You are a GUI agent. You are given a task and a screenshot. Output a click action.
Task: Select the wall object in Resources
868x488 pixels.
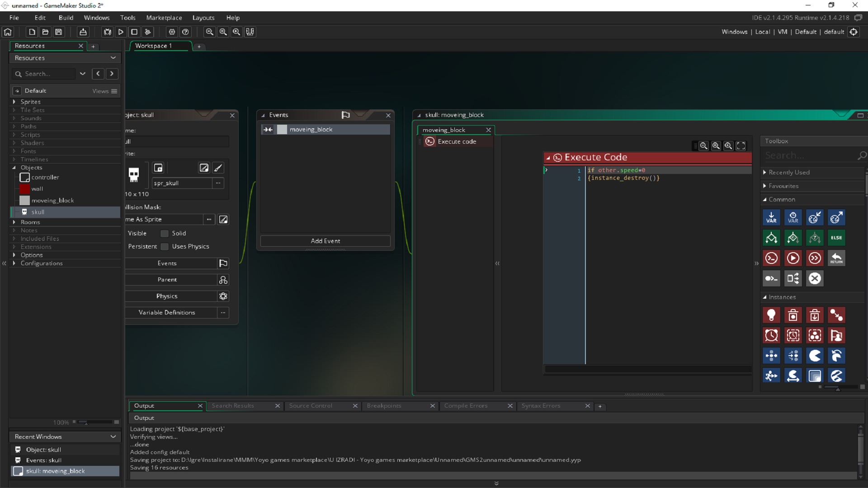37,188
